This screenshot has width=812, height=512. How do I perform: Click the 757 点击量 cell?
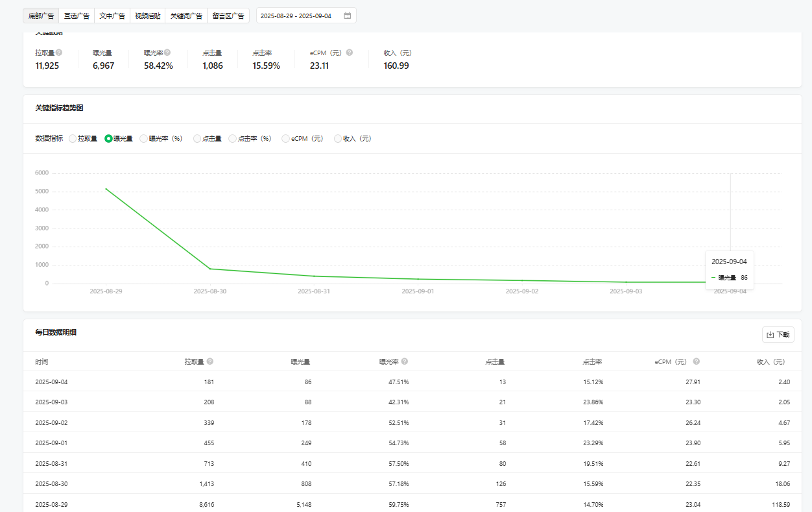tap(500, 504)
